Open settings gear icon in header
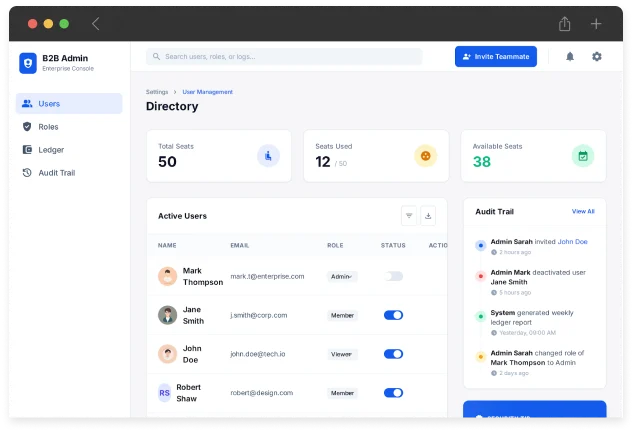 (x=597, y=57)
